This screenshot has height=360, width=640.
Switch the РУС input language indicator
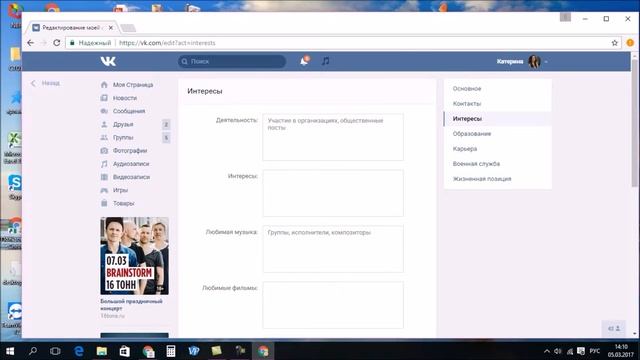(x=595, y=351)
